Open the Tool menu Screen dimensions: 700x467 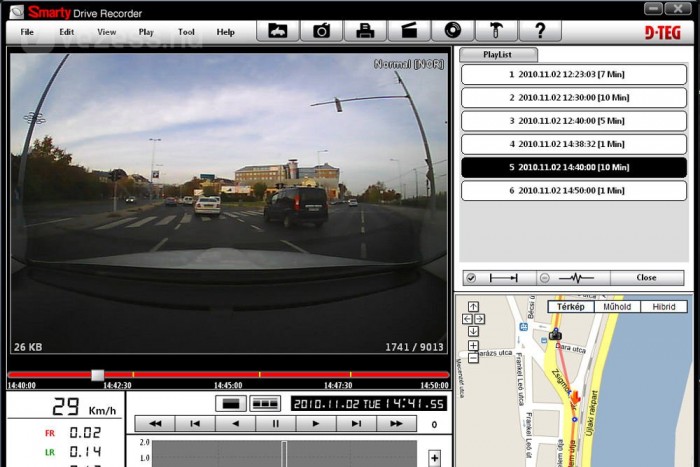coord(186,32)
